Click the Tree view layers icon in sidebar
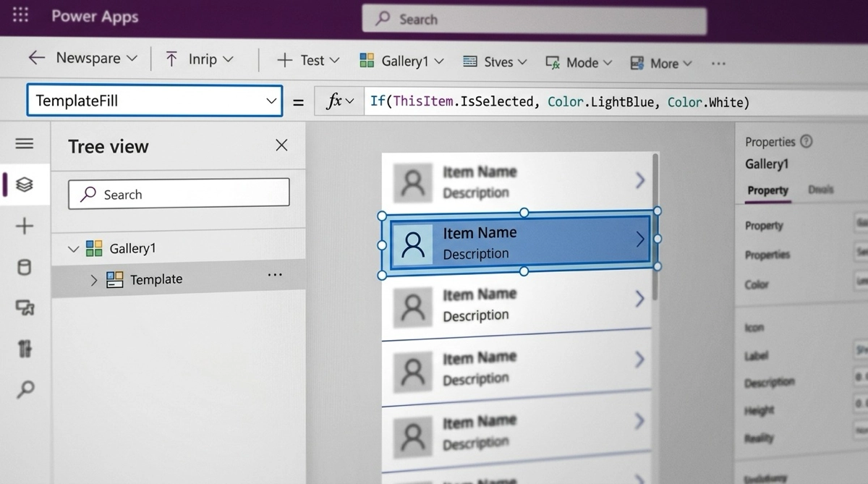 coord(24,185)
